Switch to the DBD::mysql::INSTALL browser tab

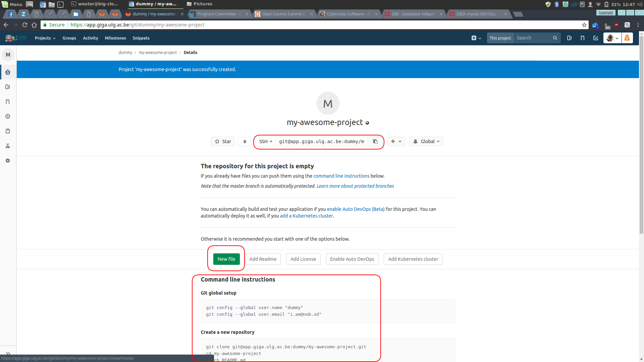pyautogui.click(x=478, y=14)
